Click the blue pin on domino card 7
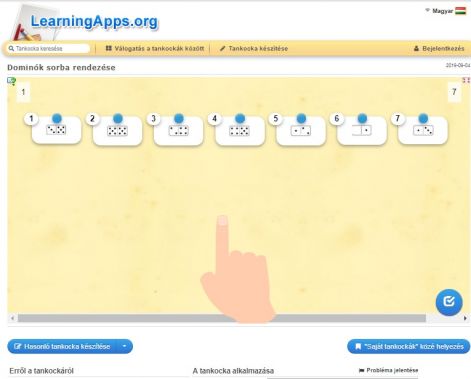Image resolution: width=471 pixels, height=379 pixels. (423, 118)
